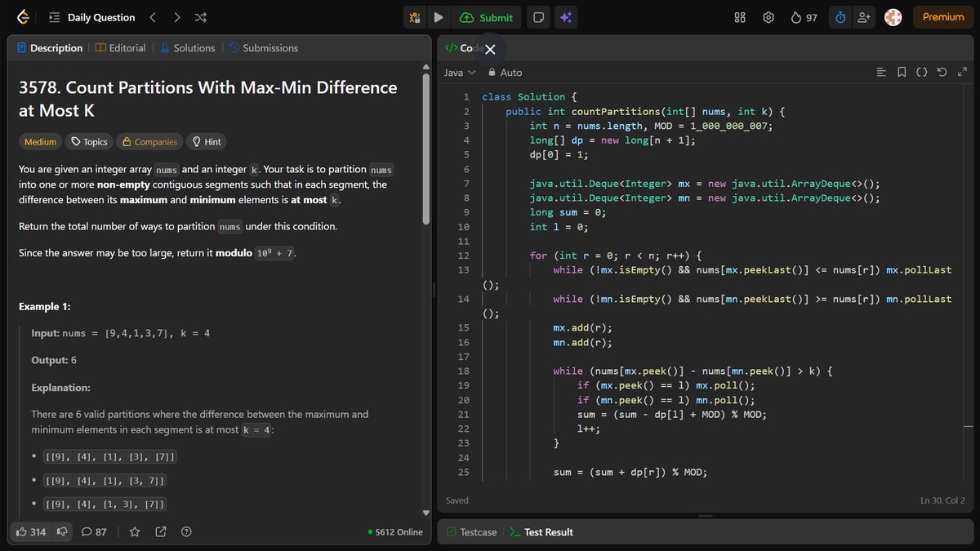Start the stopwatch timer
Screen dimensions: 980x551
tap(840, 17)
